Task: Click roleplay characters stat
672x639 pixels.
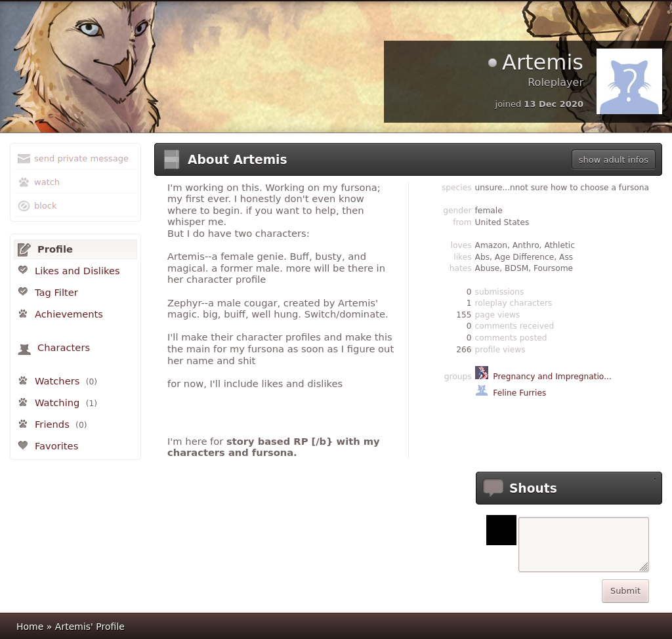Action: [513, 303]
